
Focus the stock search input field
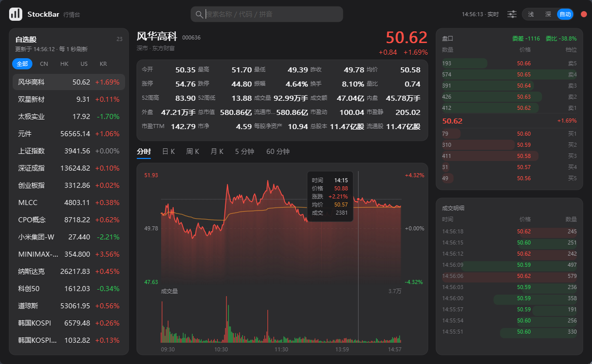(266, 14)
